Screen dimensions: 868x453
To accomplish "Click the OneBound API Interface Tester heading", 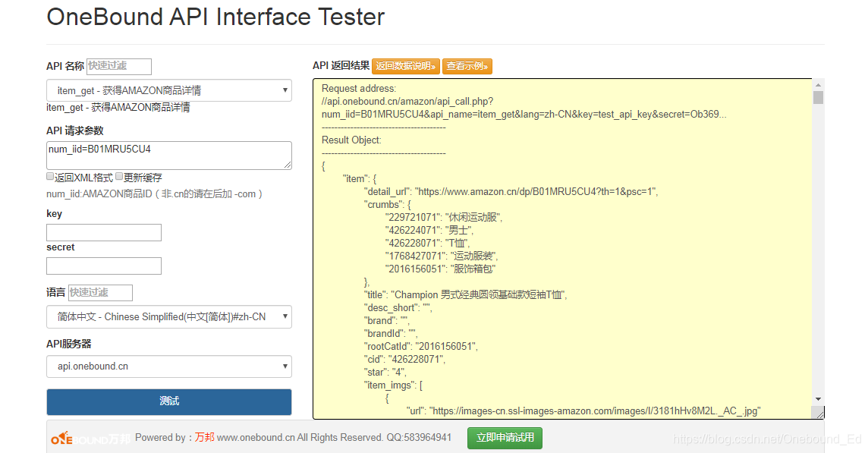I will click(x=215, y=17).
